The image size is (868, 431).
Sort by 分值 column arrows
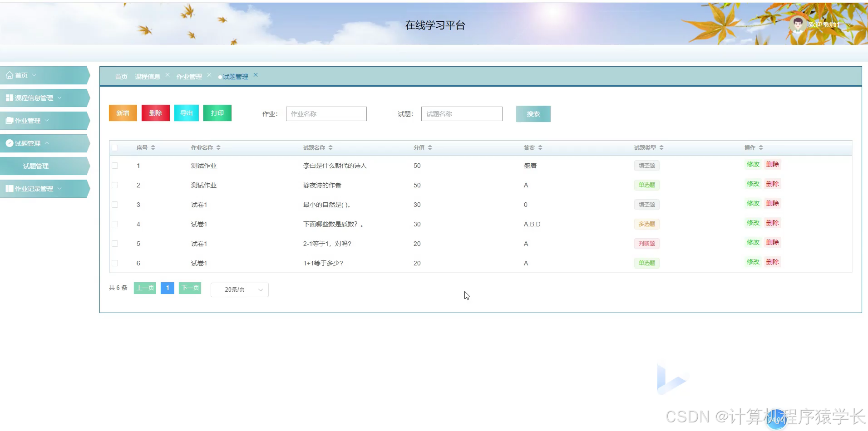click(430, 148)
